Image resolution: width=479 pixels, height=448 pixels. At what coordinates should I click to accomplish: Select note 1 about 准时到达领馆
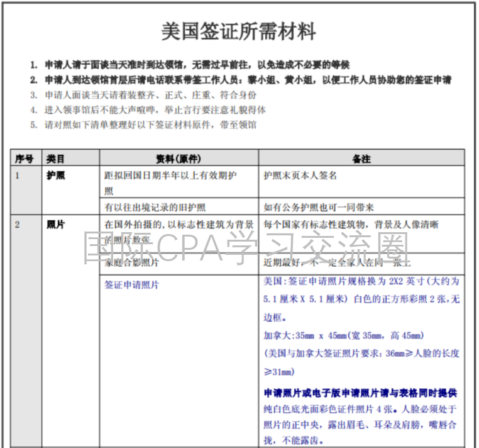click(x=190, y=65)
